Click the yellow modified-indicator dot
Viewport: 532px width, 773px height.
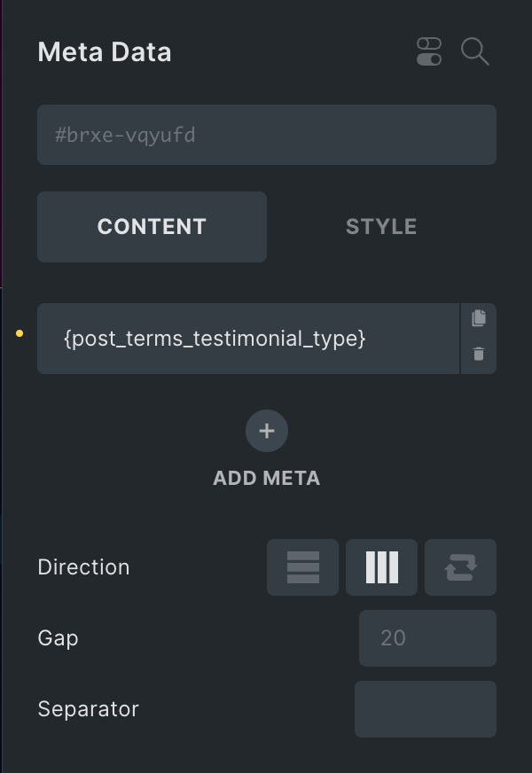click(x=20, y=334)
